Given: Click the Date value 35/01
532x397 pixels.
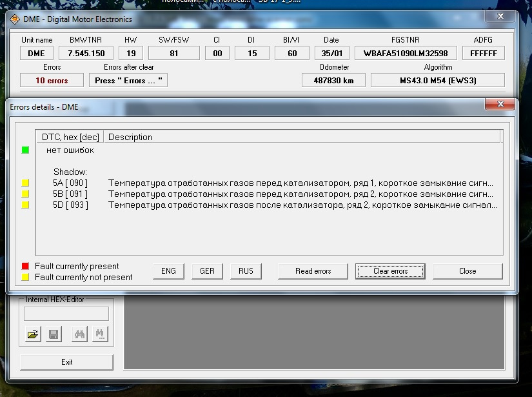Looking at the screenshot, I should pos(331,54).
